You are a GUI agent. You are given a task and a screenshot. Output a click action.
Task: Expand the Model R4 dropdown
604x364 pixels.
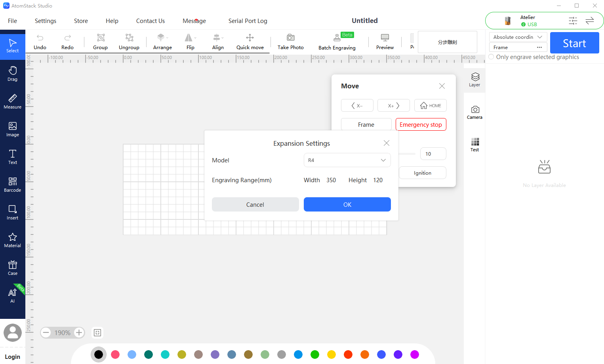pyautogui.click(x=347, y=160)
